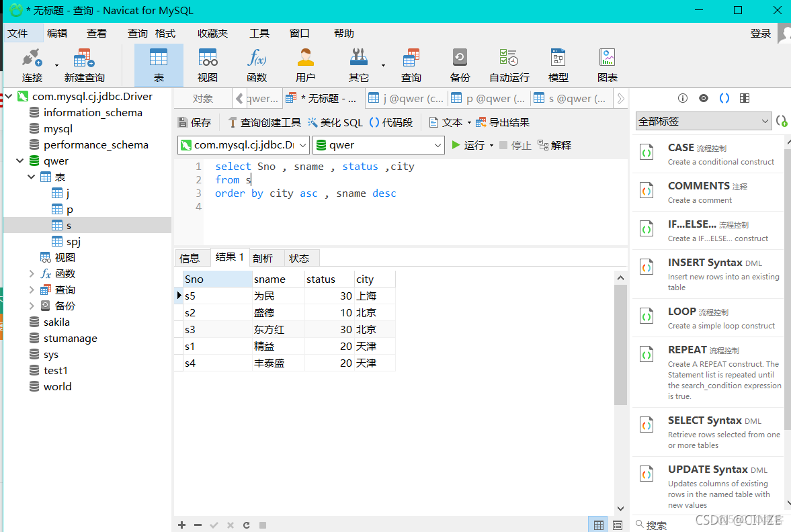Image resolution: width=791 pixels, height=532 pixels.
Task: Click the split layout icon in right panel
Action: [x=745, y=98]
